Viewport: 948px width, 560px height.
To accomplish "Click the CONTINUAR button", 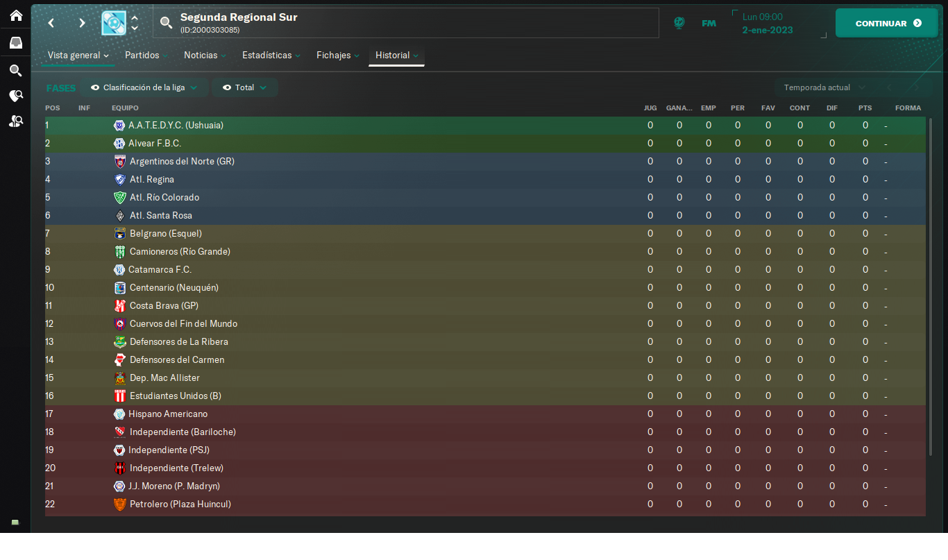I will (887, 23).
